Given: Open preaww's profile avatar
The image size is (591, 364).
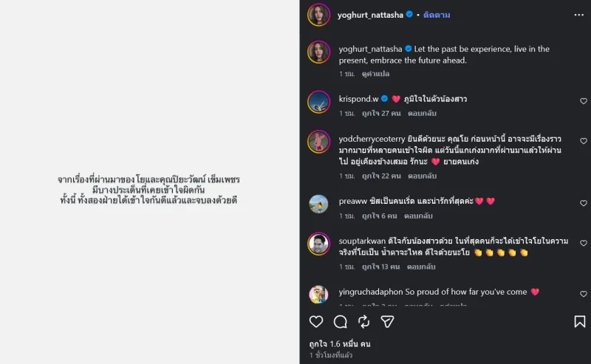Looking at the screenshot, I should [x=319, y=204].
